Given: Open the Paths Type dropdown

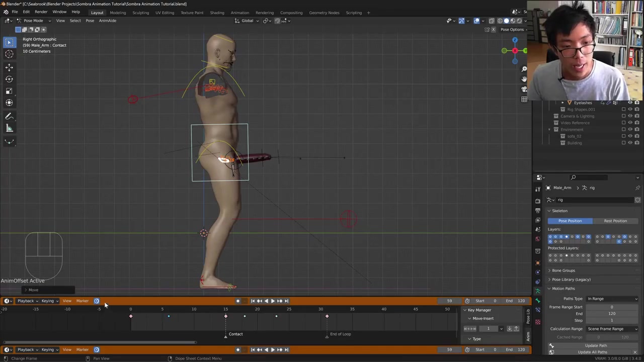Looking at the screenshot, I should point(612,299).
